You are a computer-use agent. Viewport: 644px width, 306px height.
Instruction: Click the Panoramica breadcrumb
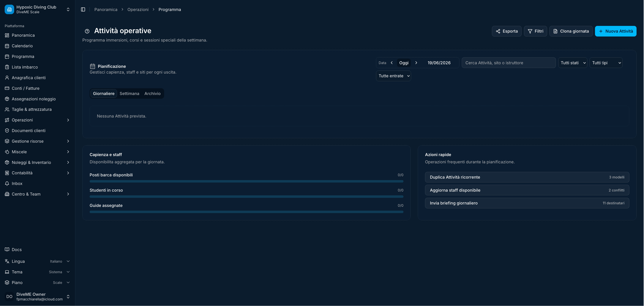(106, 9)
